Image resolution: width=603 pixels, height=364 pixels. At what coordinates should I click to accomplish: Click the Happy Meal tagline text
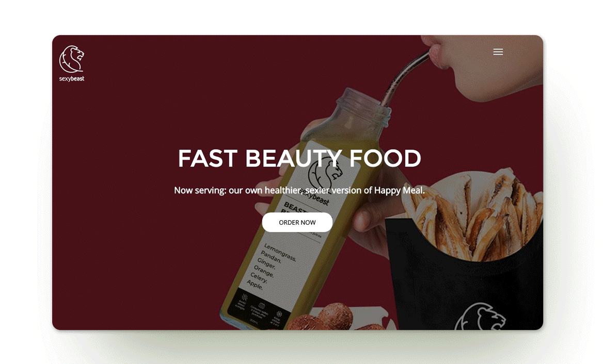tap(299, 190)
